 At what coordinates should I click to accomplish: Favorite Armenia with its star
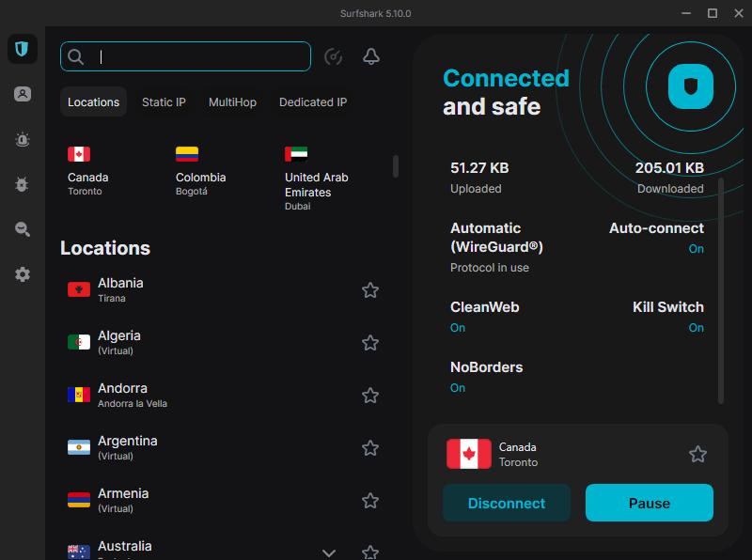click(x=370, y=501)
